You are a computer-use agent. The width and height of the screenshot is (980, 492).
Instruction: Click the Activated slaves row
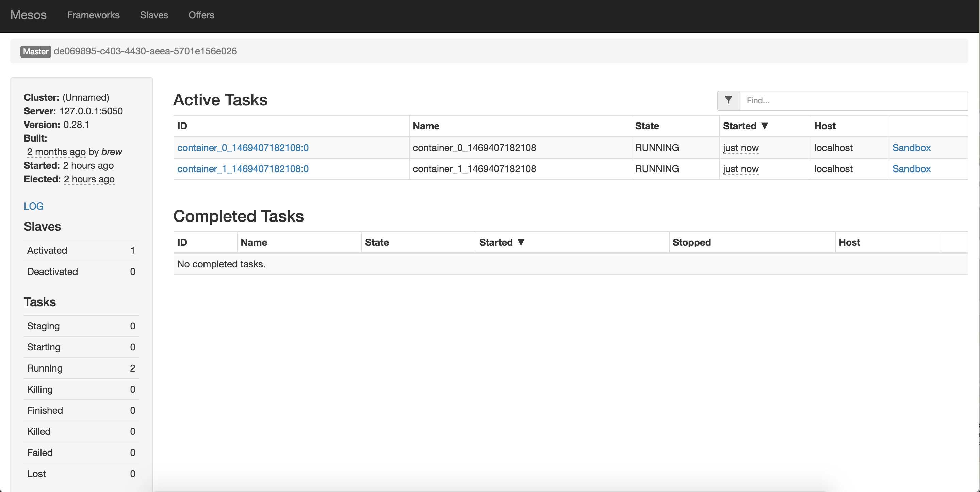[x=81, y=250]
